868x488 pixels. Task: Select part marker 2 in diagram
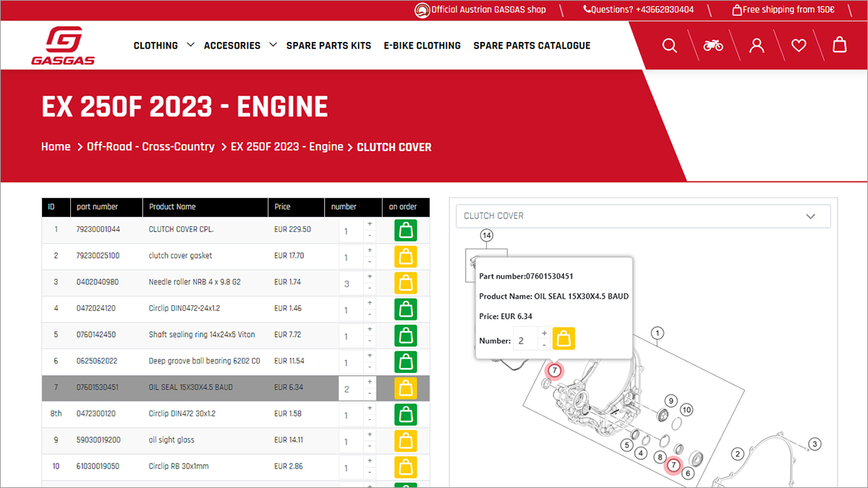(738, 454)
